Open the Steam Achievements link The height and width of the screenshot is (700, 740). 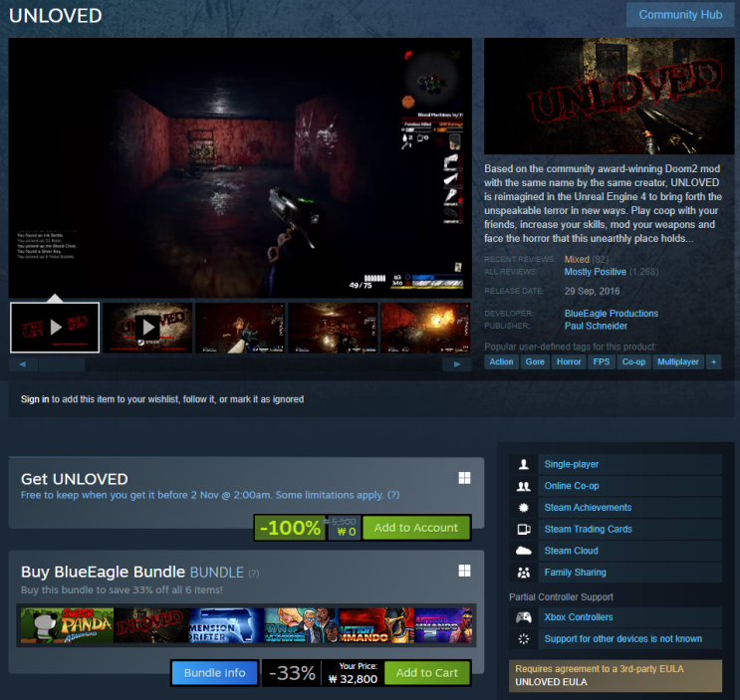588,508
